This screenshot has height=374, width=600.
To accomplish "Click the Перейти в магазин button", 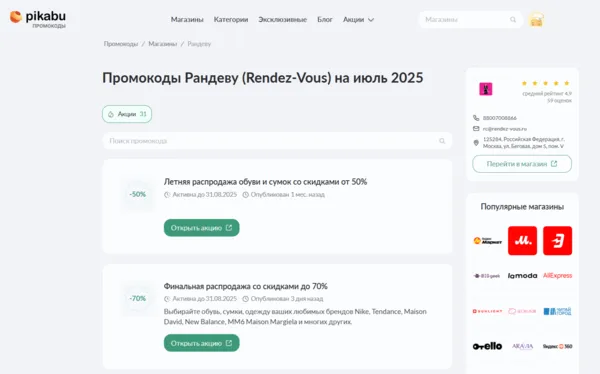I will [522, 164].
